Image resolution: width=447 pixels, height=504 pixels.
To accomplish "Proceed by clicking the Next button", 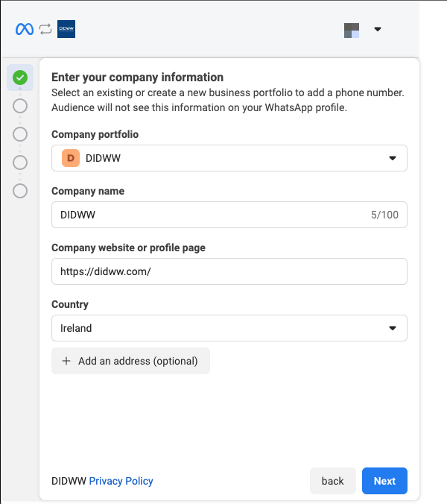I will tap(384, 481).
